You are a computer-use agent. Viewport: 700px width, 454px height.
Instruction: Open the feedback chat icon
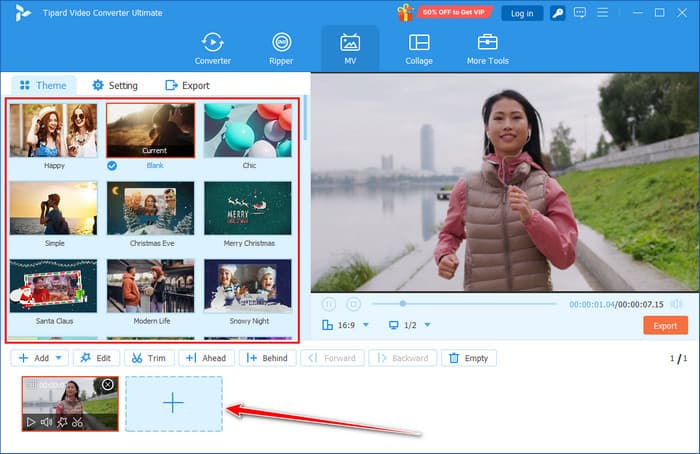click(582, 13)
